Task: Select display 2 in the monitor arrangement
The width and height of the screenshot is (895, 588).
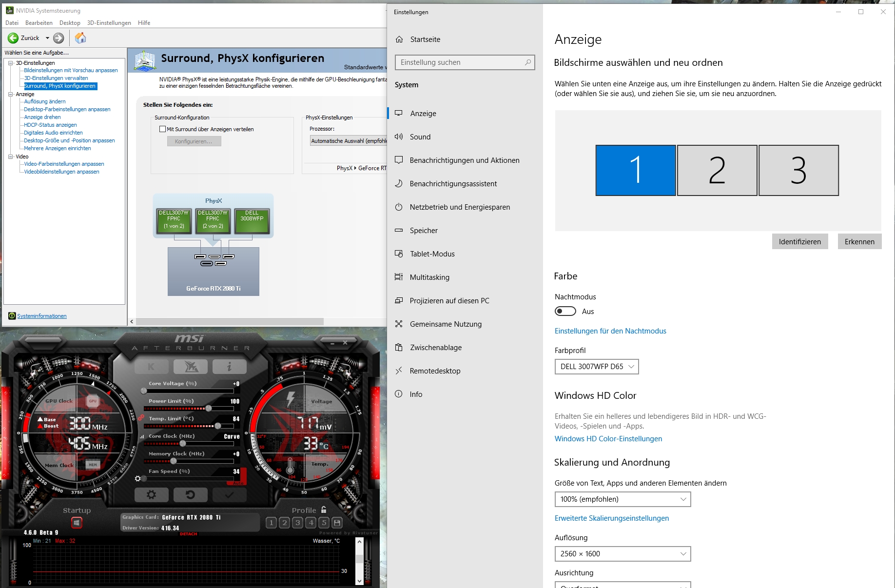Action: (717, 170)
